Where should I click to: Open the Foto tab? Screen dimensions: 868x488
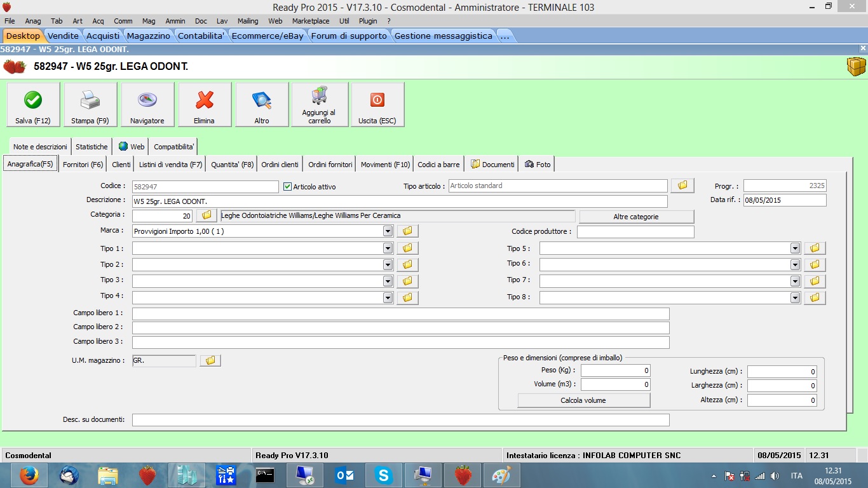[x=538, y=165]
